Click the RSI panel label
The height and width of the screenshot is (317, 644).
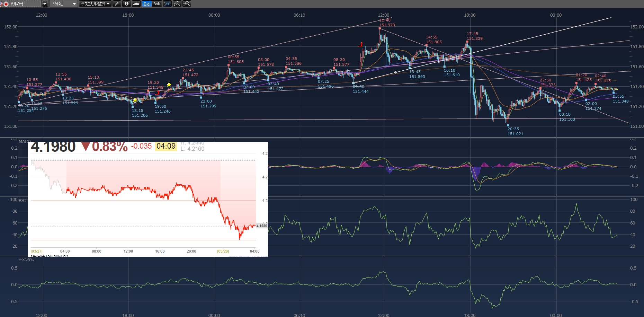[x=22, y=200]
